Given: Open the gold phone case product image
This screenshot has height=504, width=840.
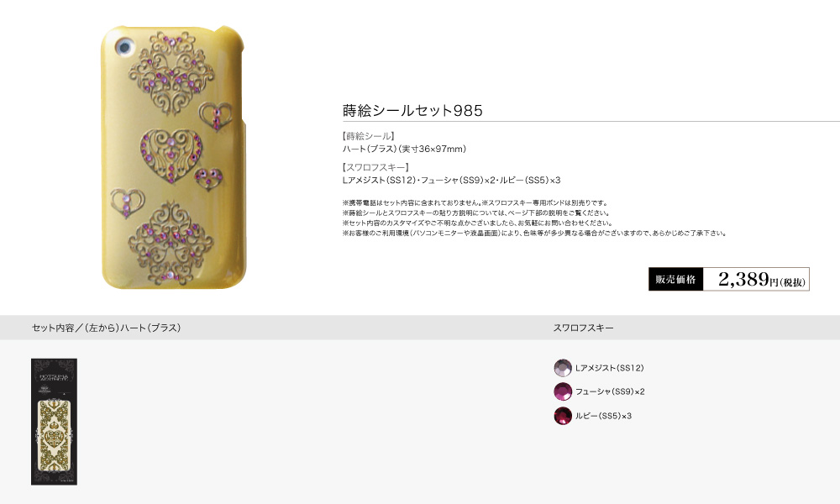Looking at the screenshot, I should pos(173,157).
